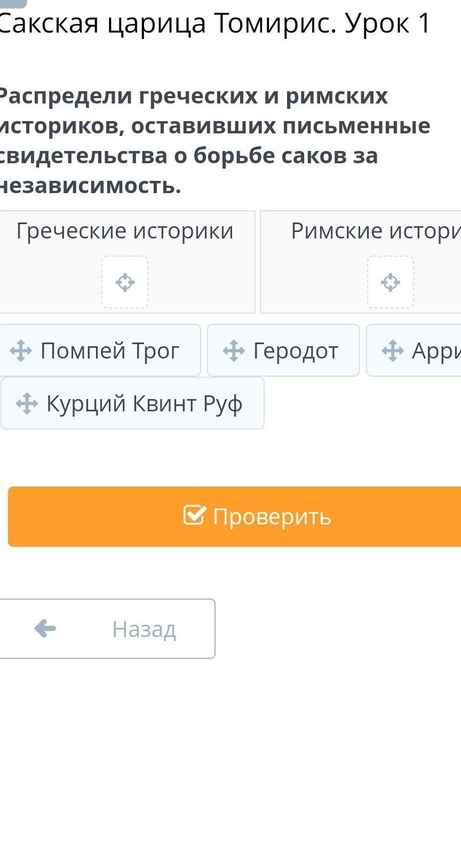Click the crosshair target under Греческие историки
Image resolution: width=461 pixels, height=868 pixels.
click(125, 282)
